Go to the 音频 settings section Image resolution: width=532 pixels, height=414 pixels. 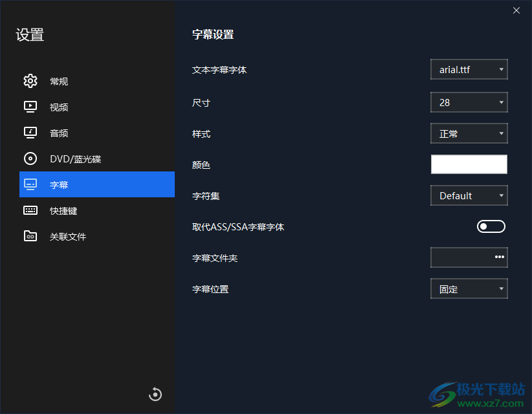point(97,133)
